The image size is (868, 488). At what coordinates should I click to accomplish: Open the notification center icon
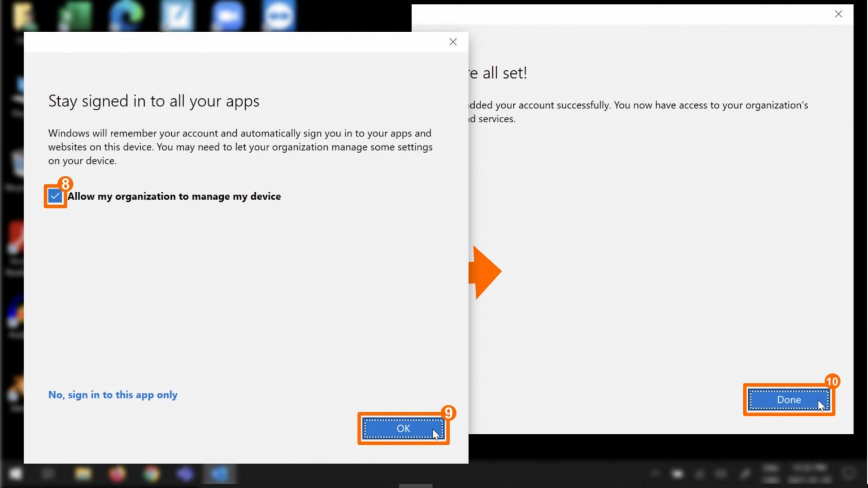[x=849, y=473]
